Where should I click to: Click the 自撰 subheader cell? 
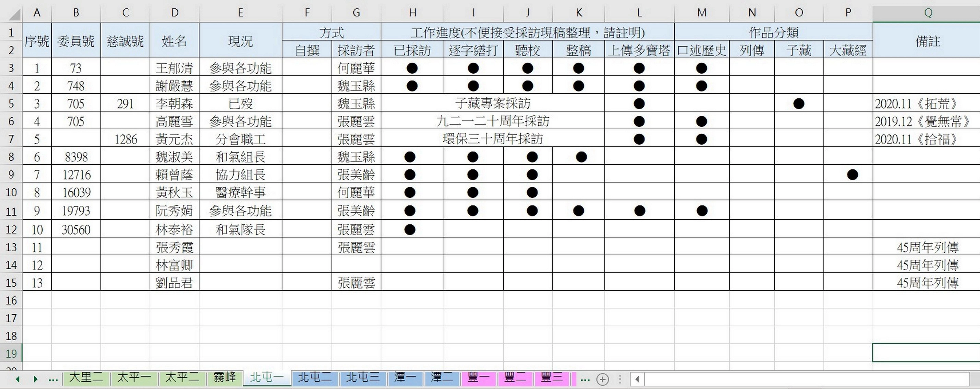tap(307, 50)
